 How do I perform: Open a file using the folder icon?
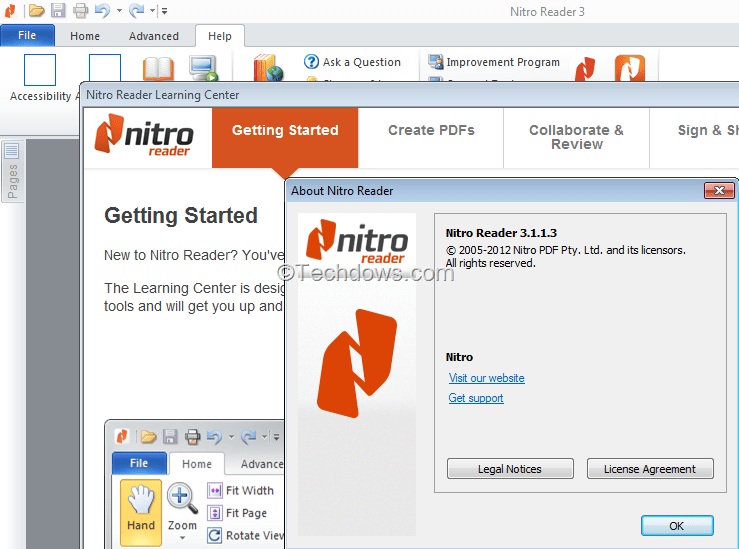pyautogui.click(x=36, y=10)
